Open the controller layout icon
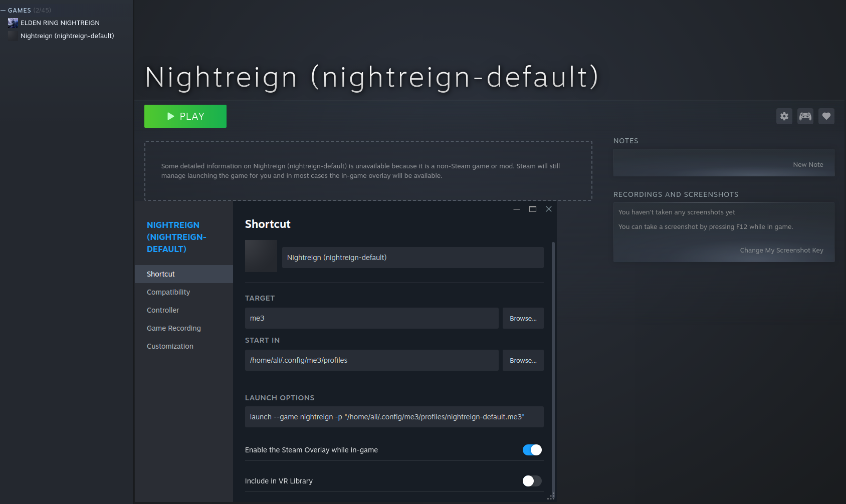The height and width of the screenshot is (504, 846). [805, 116]
